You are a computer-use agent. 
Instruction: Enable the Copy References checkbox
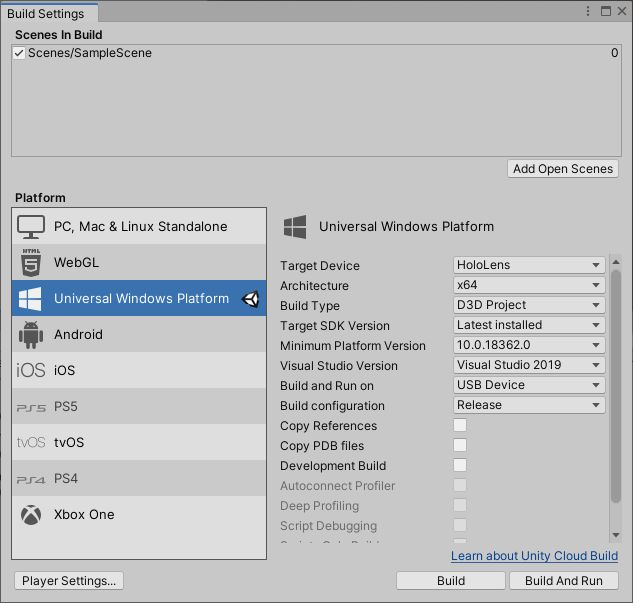(460, 425)
